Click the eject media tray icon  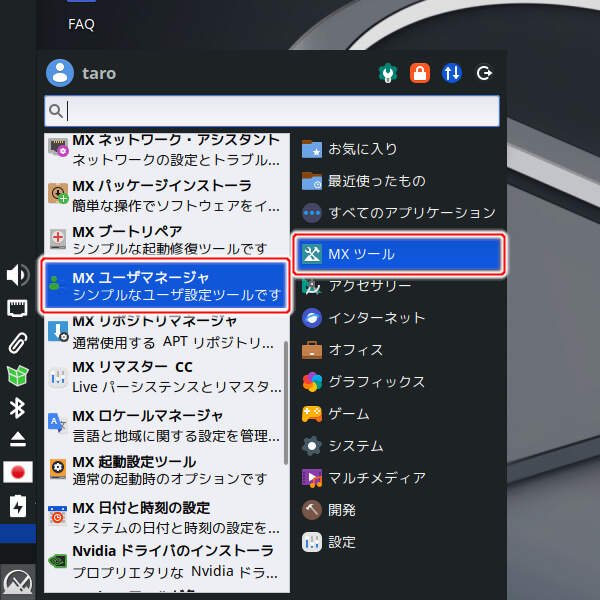(18, 439)
